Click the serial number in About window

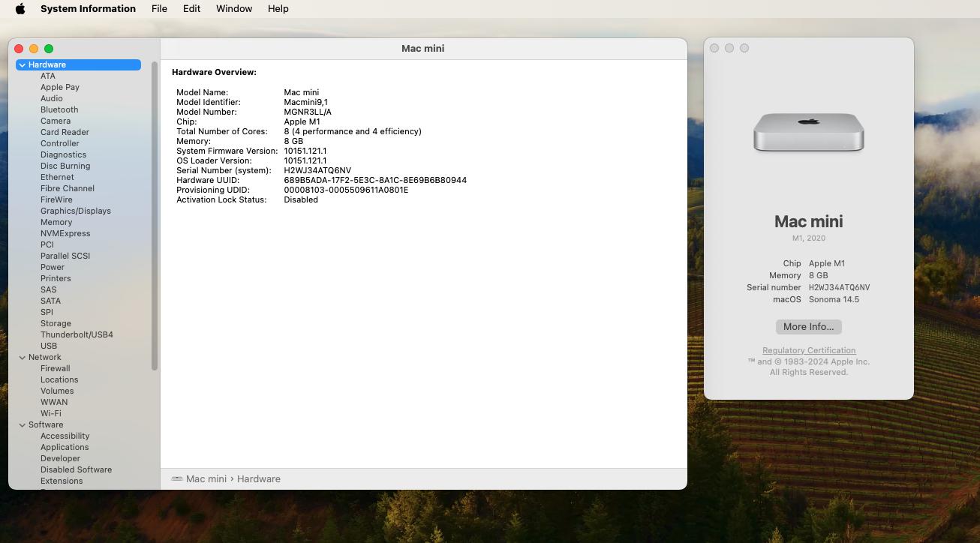839,287
